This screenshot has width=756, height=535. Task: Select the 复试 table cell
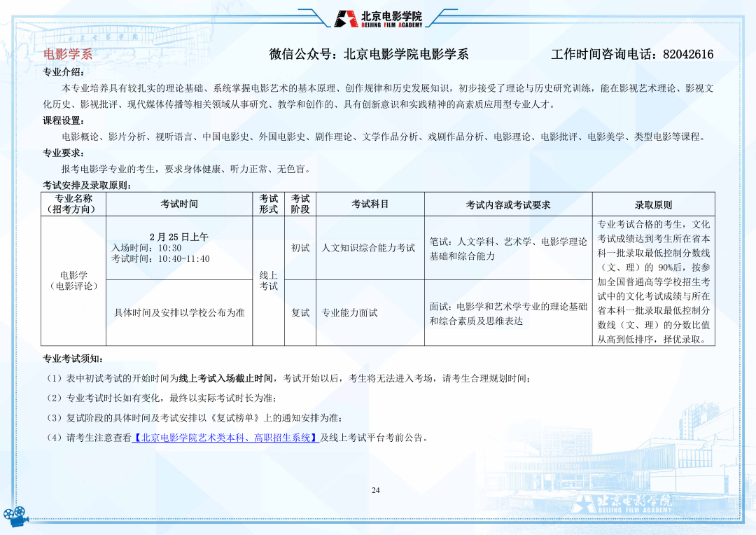coord(301,312)
